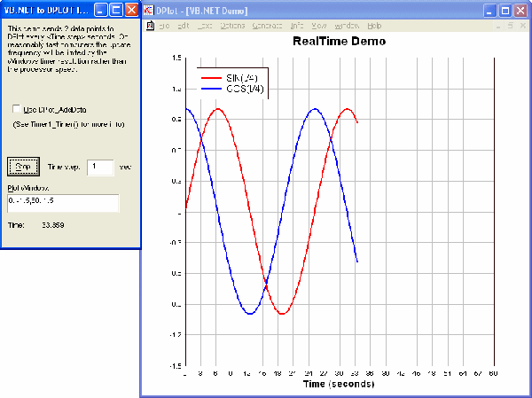
Task: Open the Generate menu
Action: [x=268, y=27]
